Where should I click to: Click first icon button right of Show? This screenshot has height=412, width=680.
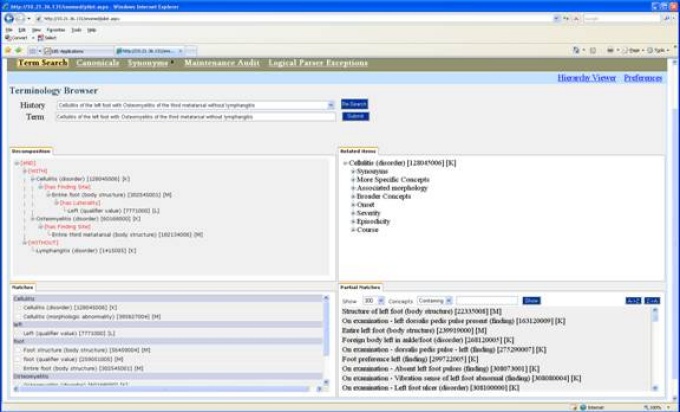coord(632,300)
